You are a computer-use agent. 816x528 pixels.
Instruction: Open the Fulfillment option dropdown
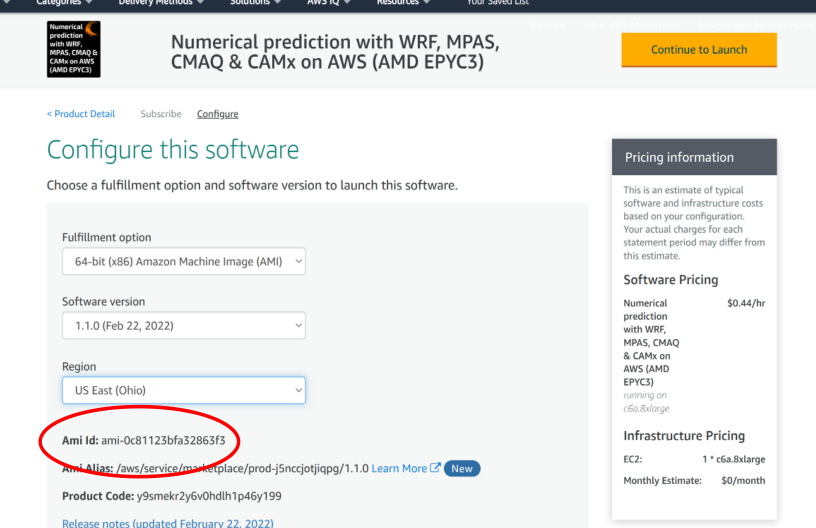coord(184,261)
